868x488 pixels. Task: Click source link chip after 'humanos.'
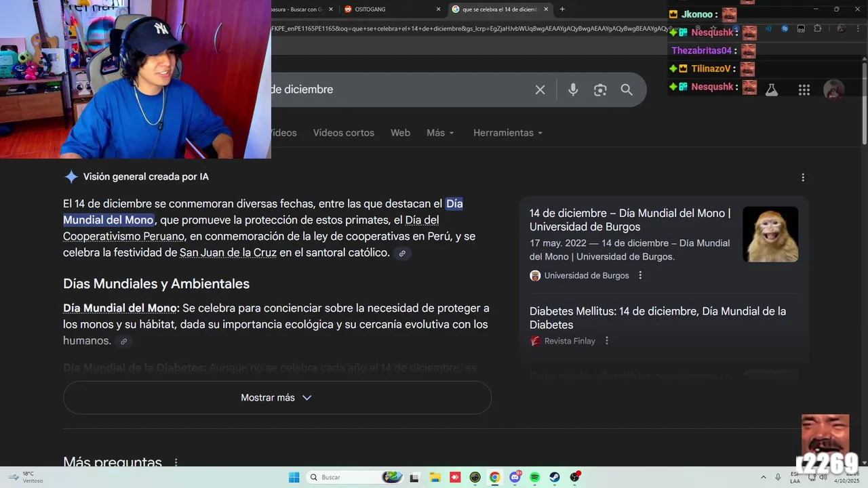[x=123, y=342]
